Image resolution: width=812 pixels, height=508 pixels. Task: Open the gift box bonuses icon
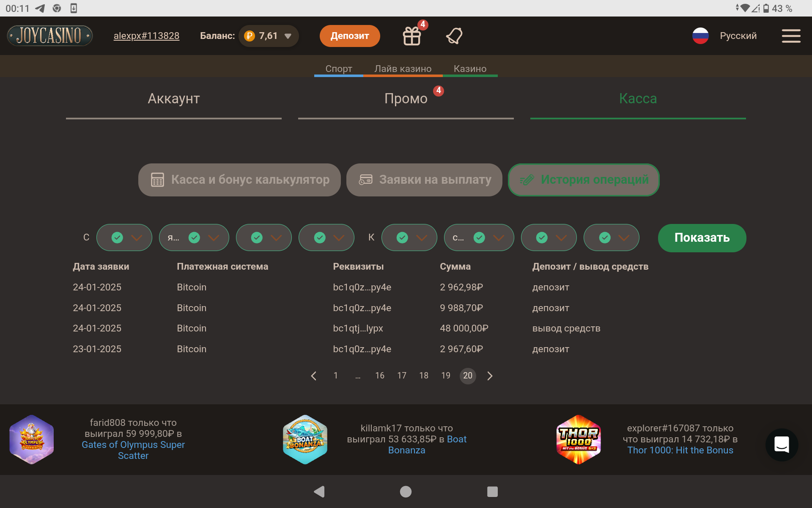411,36
